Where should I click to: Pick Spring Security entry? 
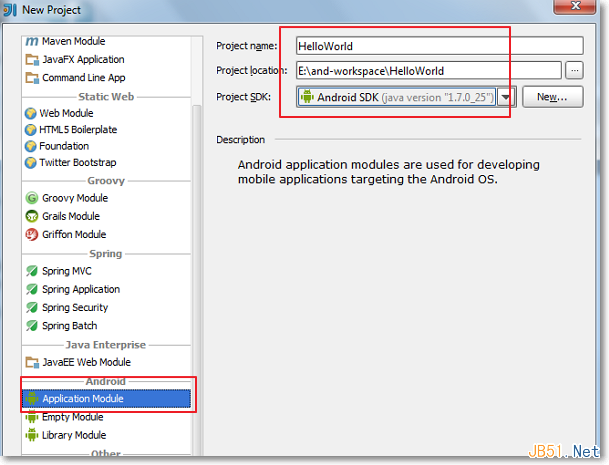click(106, 307)
